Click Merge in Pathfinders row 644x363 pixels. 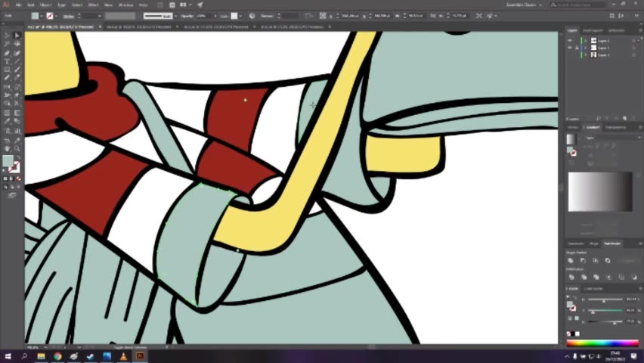tap(596, 277)
